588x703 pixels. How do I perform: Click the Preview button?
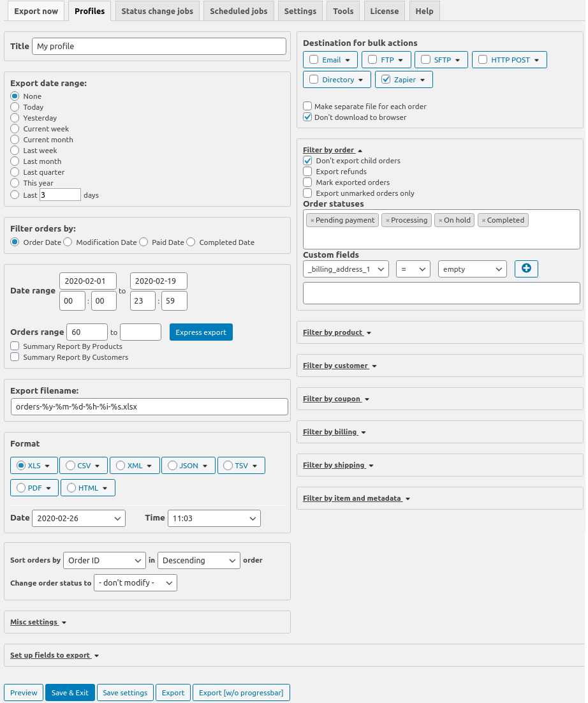click(x=24, y=693)
